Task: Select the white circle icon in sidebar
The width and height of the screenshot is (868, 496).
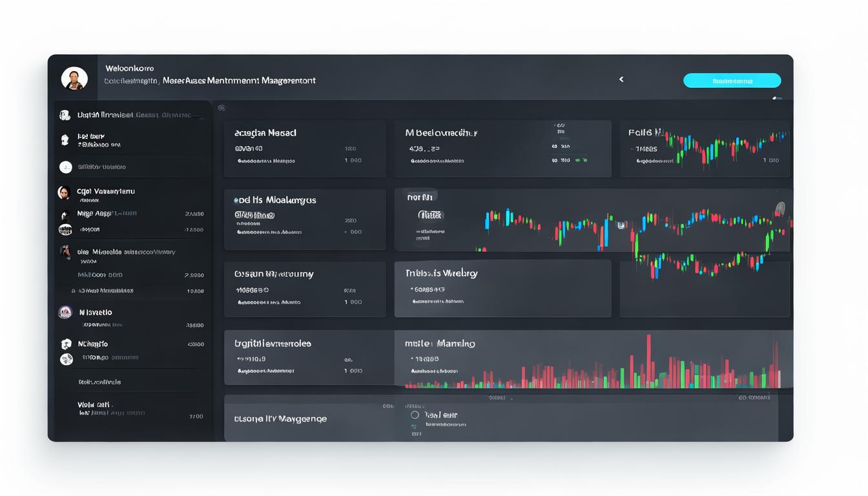Action: pos(65,167)
